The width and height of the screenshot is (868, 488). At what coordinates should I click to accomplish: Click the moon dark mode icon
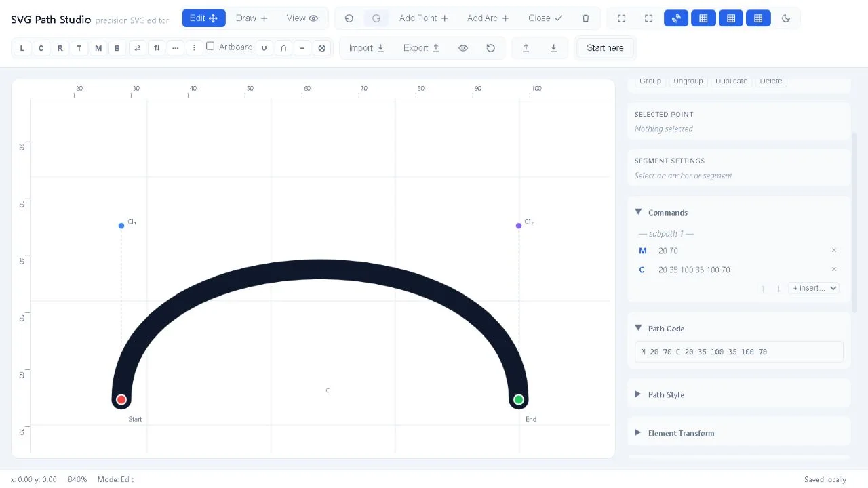coord(786,18)
